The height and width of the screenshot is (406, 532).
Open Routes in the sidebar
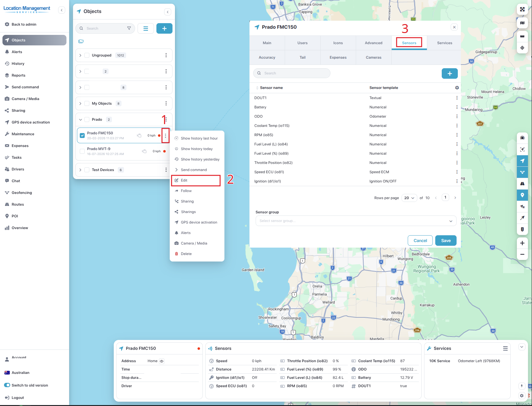[x=18, y=204]
